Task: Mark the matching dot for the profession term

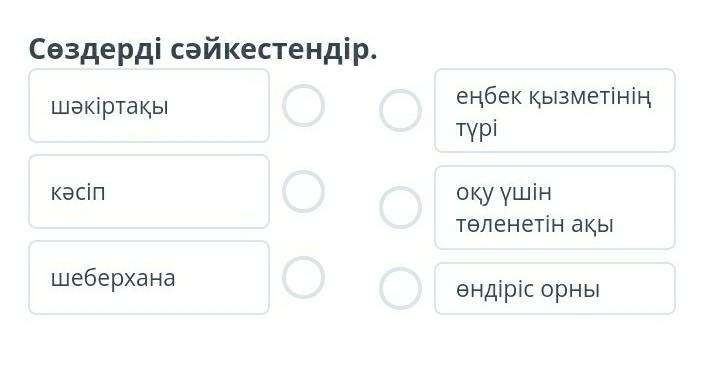Action: pos(303,191)
